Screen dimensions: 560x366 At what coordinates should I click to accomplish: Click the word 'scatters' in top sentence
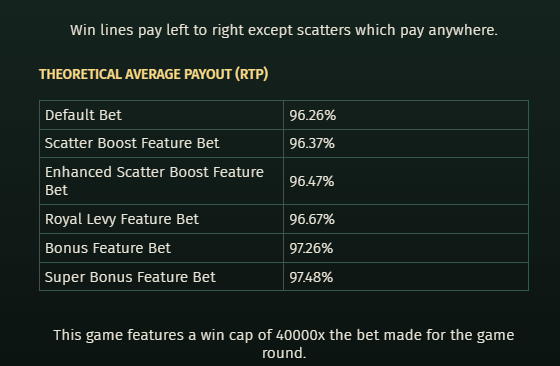pos(324,30)
